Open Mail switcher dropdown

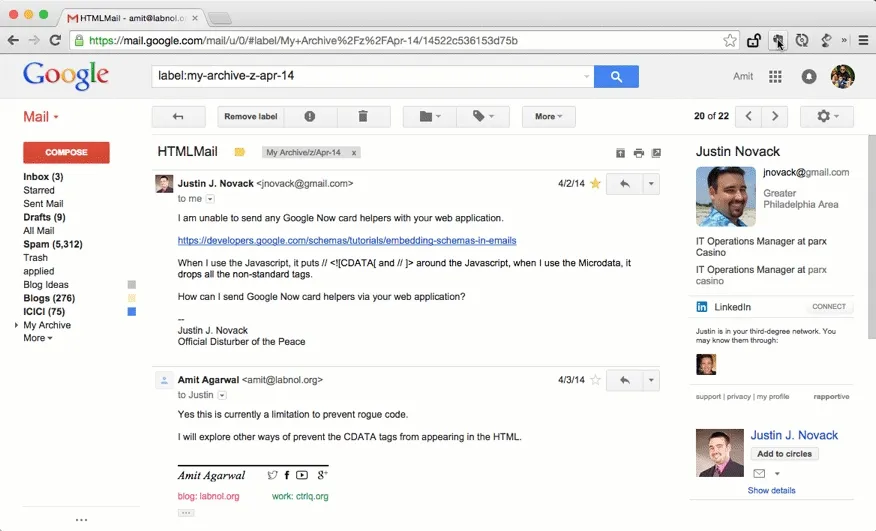click(41, 117)
